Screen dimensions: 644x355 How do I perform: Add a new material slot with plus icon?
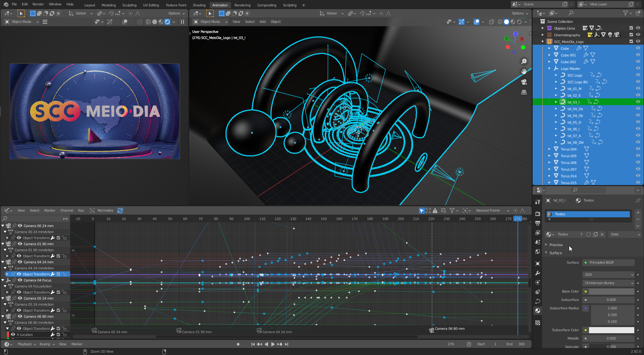(x=638, y=213)
